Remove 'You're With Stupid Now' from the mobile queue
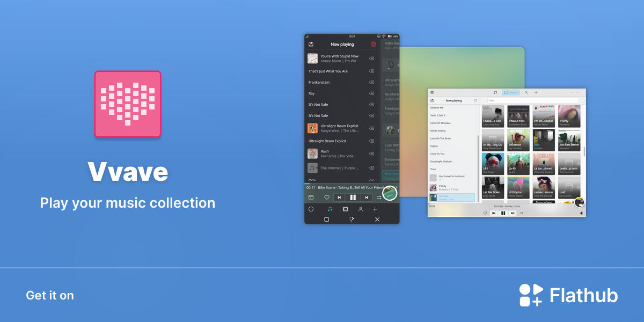Viewport: 644px width, 322px height. pos(371,58)
